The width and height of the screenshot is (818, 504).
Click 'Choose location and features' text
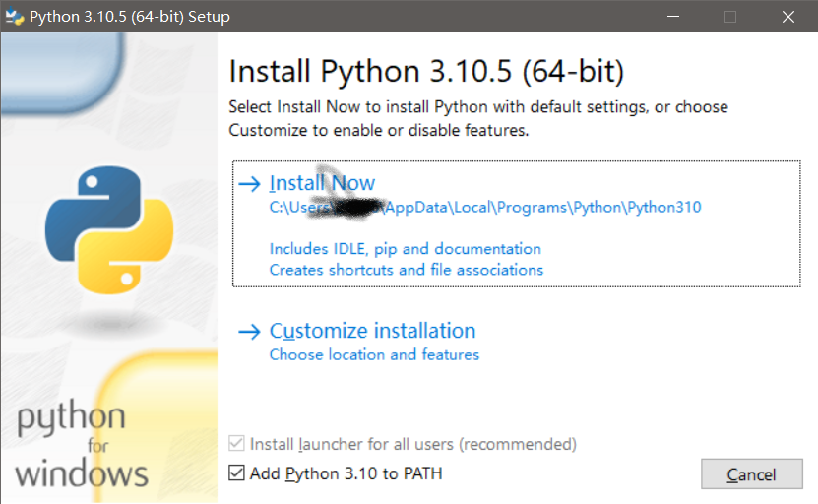[374, 354]
